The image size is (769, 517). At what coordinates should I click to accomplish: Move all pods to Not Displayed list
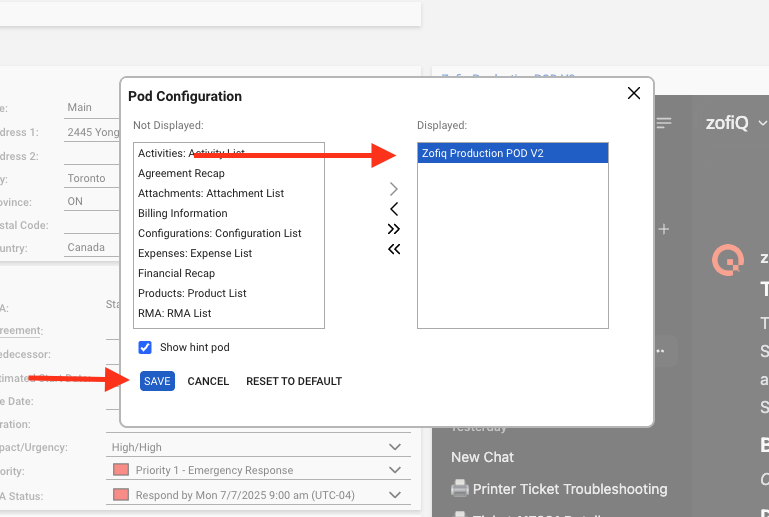click(x=393, y=249)
